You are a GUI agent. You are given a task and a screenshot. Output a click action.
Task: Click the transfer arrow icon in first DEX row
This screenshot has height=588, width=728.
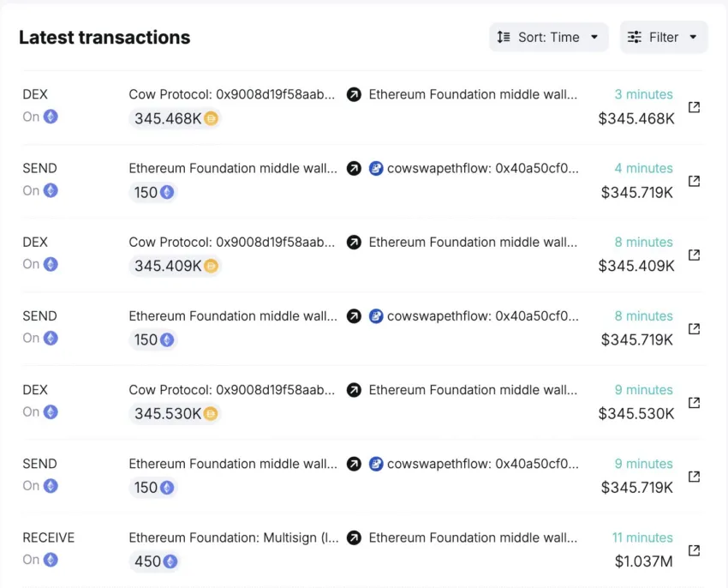coord(354,94)
